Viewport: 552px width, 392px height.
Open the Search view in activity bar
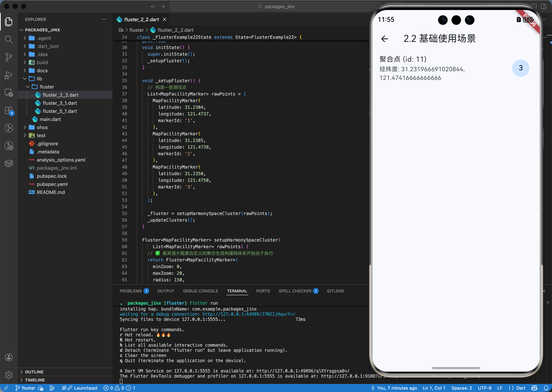(x=9, y=39)
